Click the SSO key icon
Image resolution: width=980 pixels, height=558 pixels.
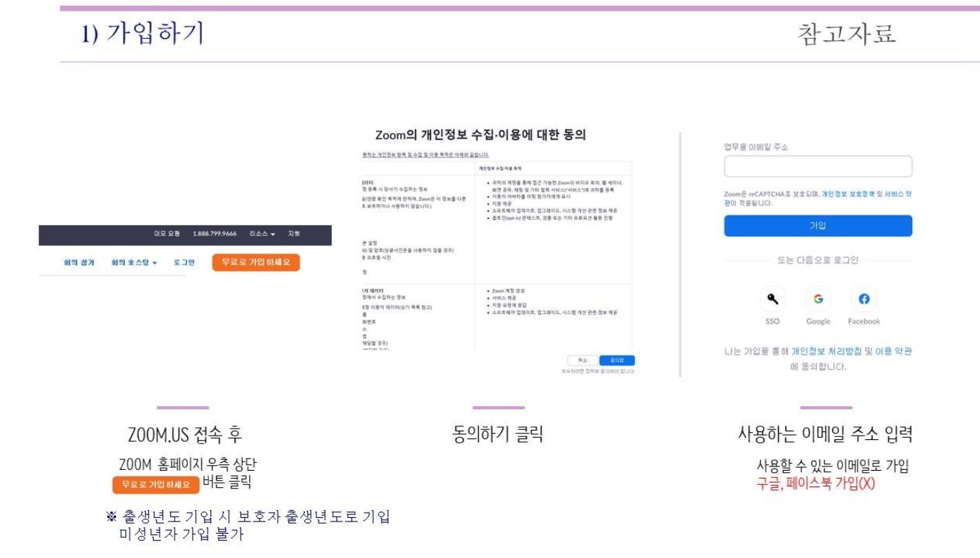(x=772, y=299)
